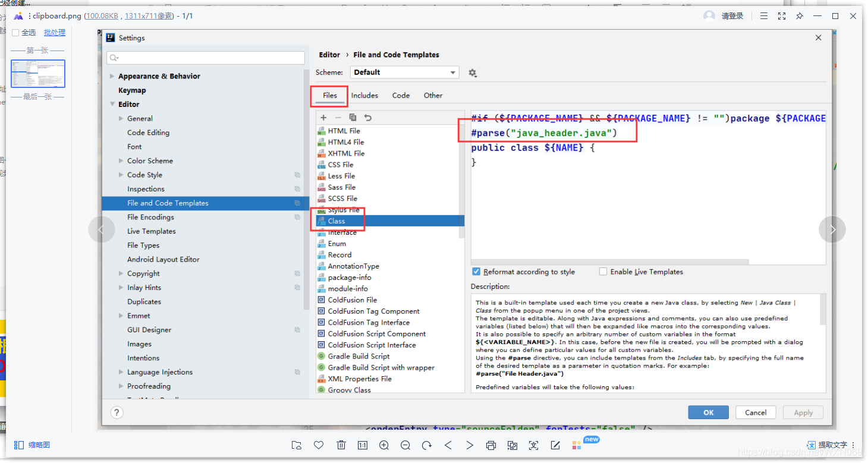
Task: Select Keymap in settings tree
Action: point(132,90)
